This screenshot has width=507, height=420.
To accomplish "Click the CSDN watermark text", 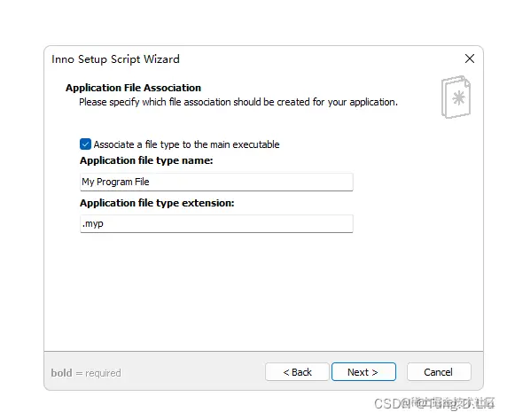I will (x=434, y=403).
